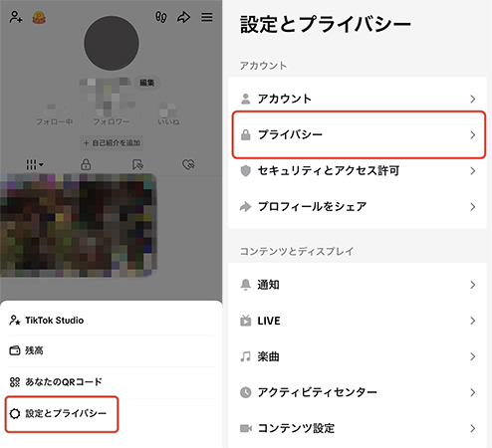492x448 pixels.
Task: Click the person icon beside アカウント
Action: point(246,99)
